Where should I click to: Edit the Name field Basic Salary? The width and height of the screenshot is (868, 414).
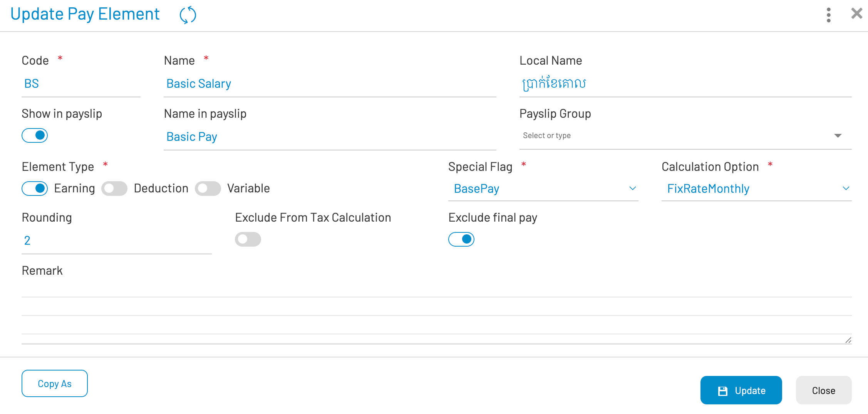click(x=330, y=84)
